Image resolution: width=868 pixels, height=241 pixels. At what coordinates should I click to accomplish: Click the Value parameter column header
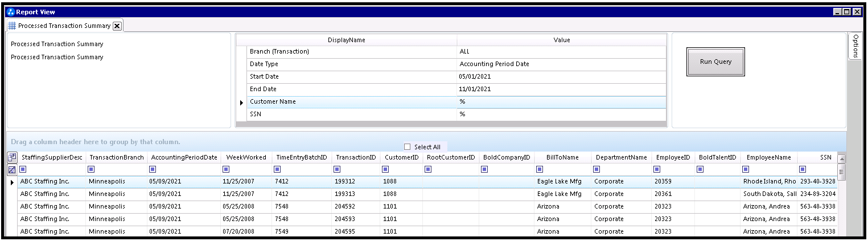[561, 40]
